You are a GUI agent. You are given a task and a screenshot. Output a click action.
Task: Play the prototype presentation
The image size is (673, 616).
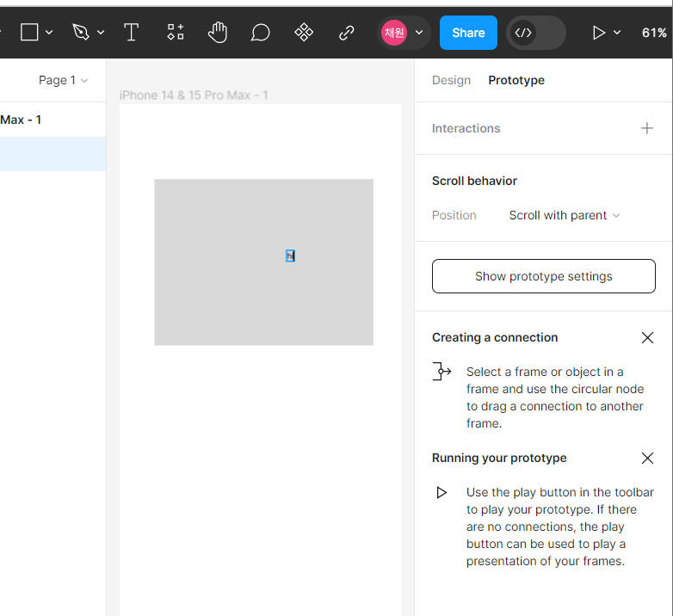(x=598, y=33)
